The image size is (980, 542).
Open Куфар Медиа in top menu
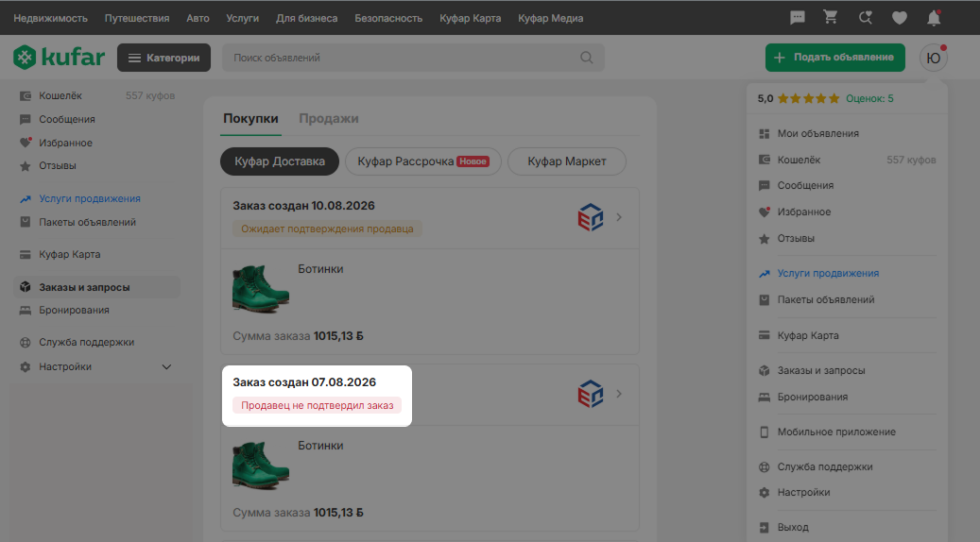(x=551, y=18)
